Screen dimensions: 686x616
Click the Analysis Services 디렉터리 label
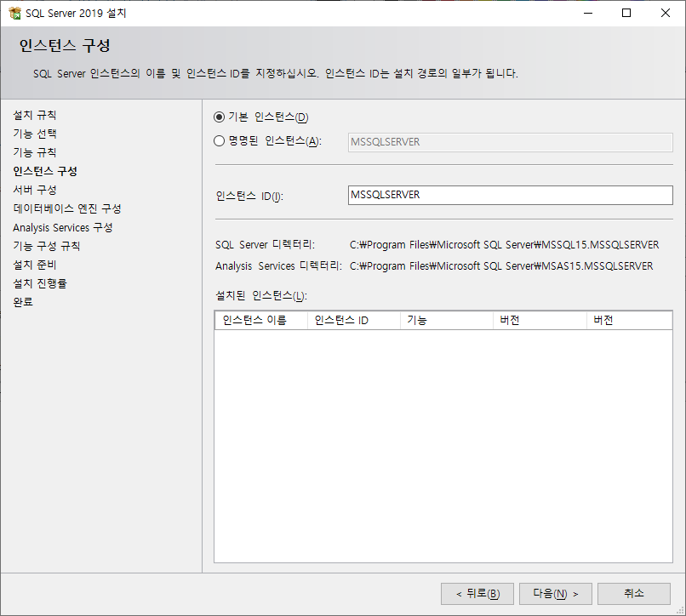[278, 266]
